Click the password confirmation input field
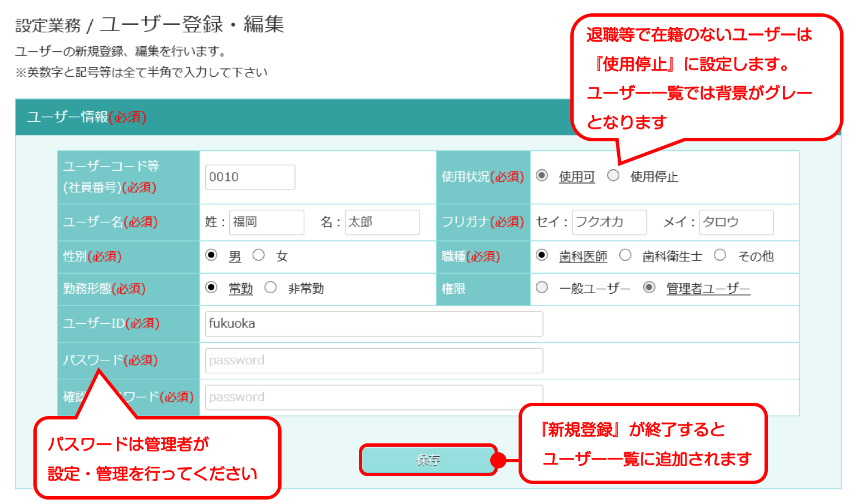This screenshot has width=858, height=504. tap(374, 397)
